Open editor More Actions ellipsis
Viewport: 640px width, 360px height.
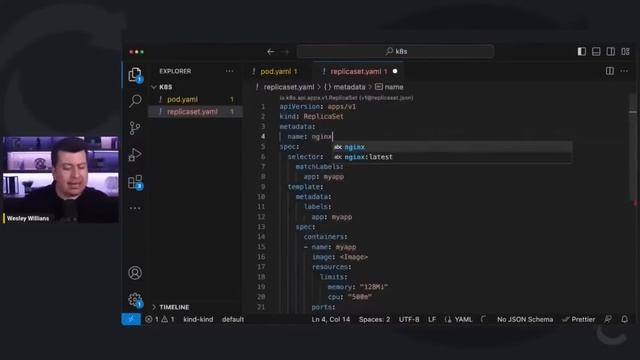624,71
